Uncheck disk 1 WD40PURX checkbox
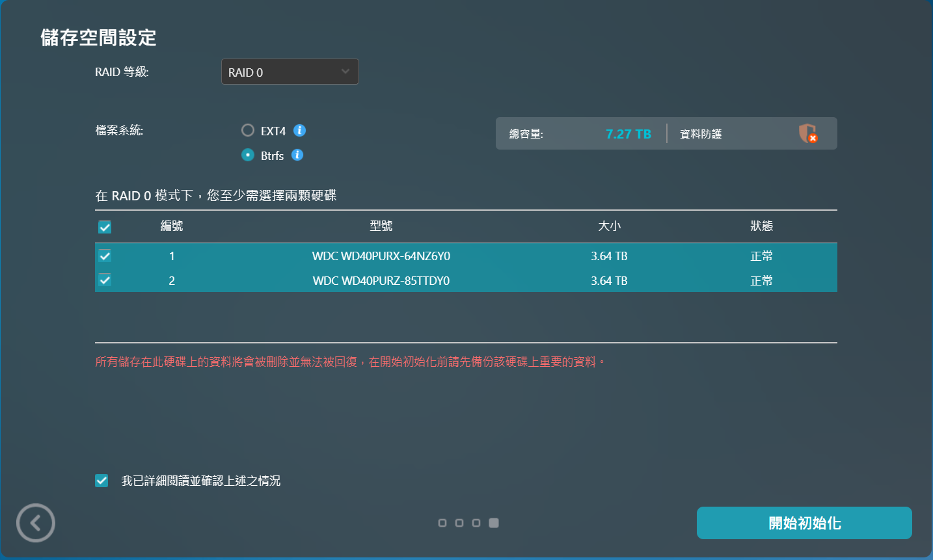Image resolution: width=933 pixels, height=560 pixels. click(105, 256)
